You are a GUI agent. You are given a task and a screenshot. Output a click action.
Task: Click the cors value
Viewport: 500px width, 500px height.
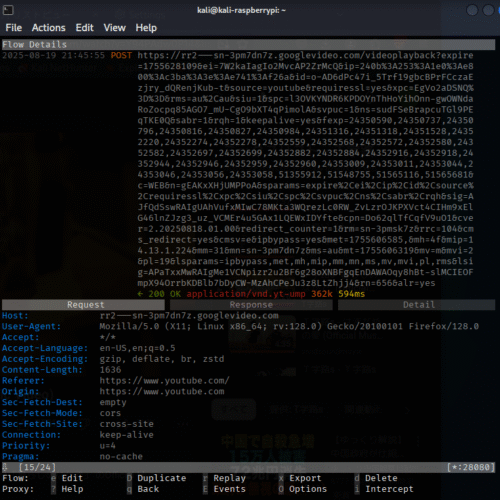point(110,413)
